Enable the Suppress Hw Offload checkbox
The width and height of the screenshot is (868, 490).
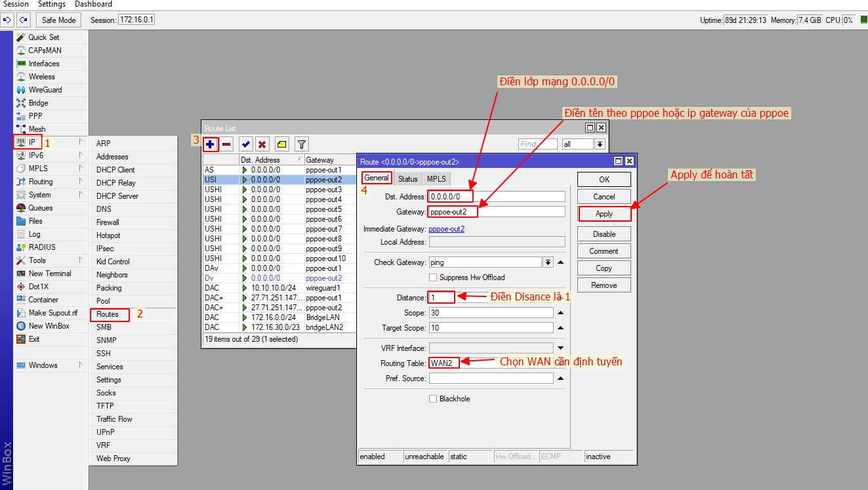coord(433,277)
